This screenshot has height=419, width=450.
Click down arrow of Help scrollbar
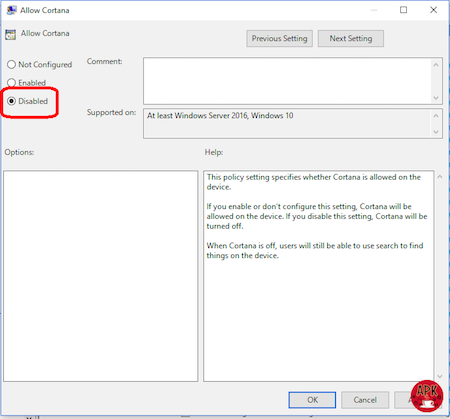440,376
